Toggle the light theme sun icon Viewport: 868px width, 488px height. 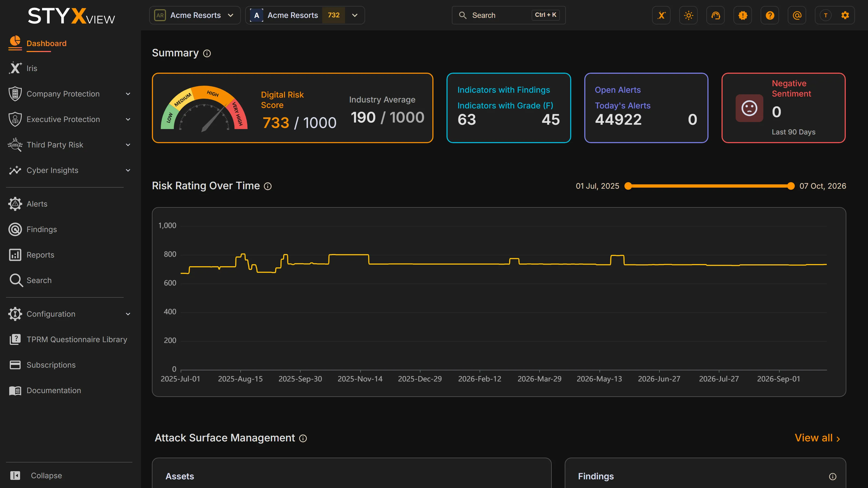click(688, 15)
